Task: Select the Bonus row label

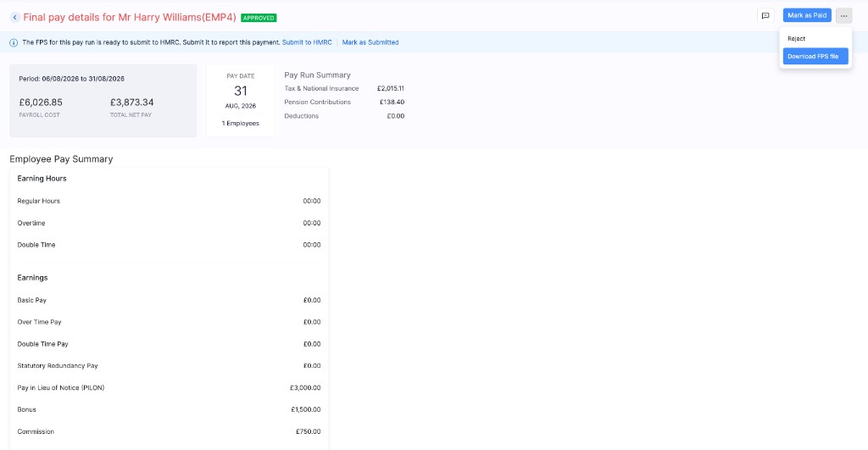Action: tap(26, 409)
